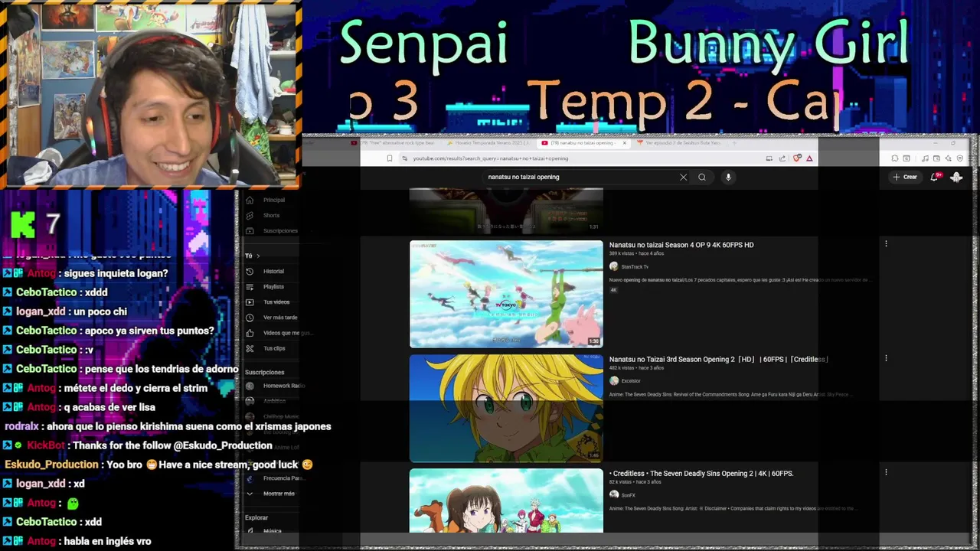The image size is (980, 551).
Task: Bookmark page with address bar bookmark icon
Action: (x=389, y=158)
